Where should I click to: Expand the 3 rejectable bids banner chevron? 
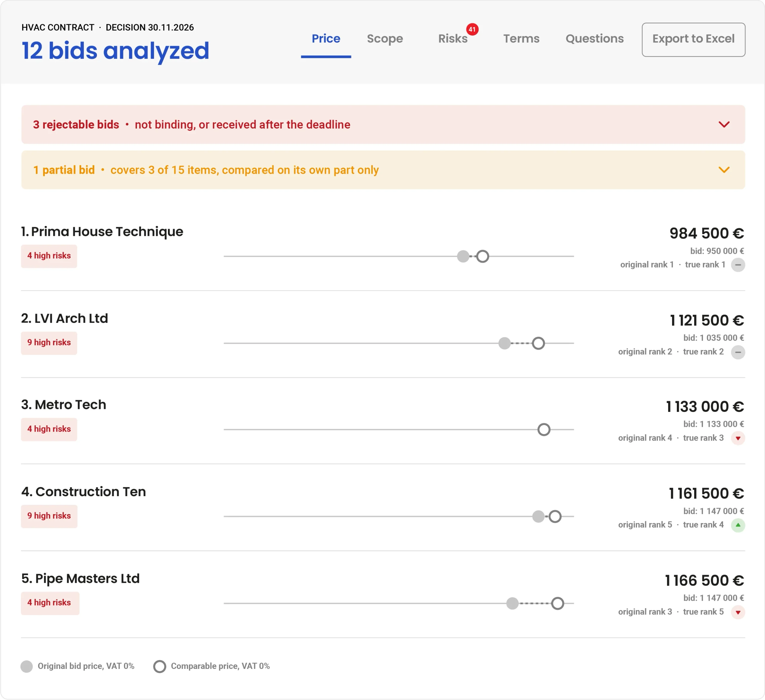coord(724,125)
